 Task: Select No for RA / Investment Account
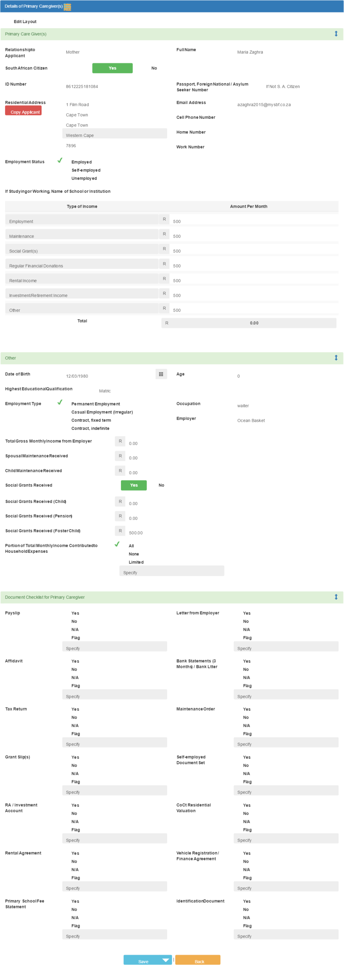pyautogui.click(x=74, y=813)
